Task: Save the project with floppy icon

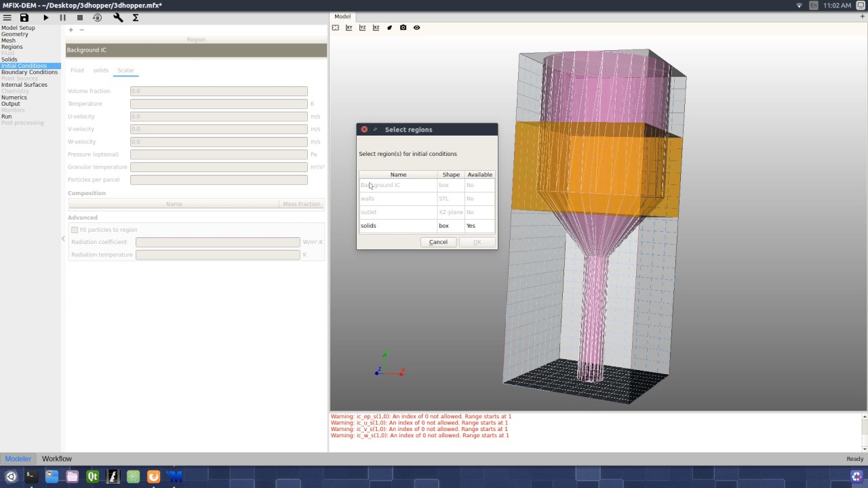Action: click(x=24, y=18)
